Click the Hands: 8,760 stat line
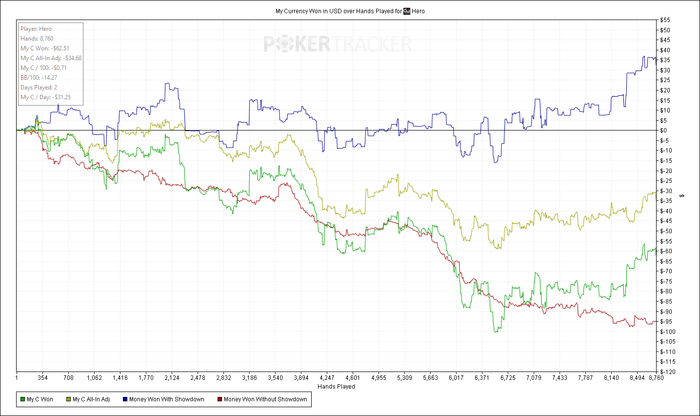The image size is (700, 416). pyautogui.click(x=37, y=38)
